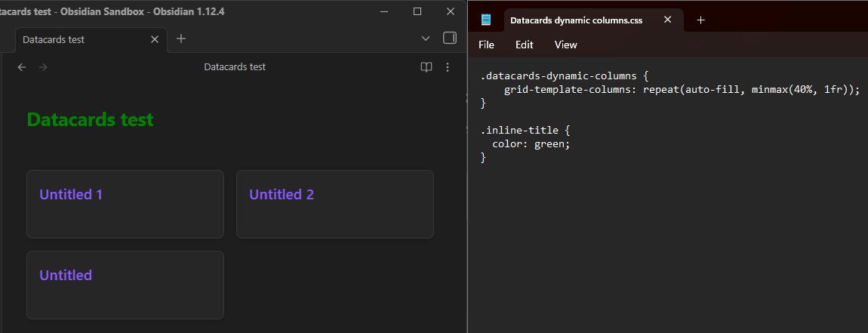The height and width of the screenshot is (333, 868).
Task: Open the Untitled 1 card link
Action: [x=71, y=195]
